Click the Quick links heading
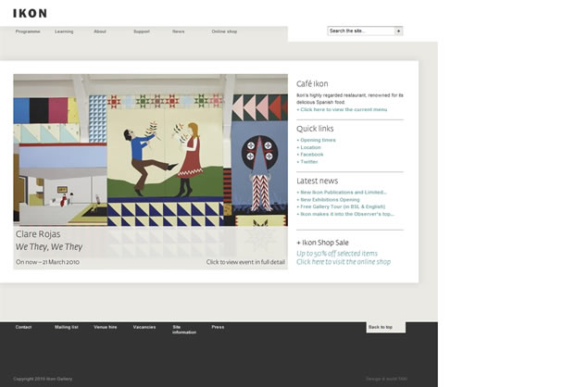This screenshot has width=588, height=387. coord(315,129)
